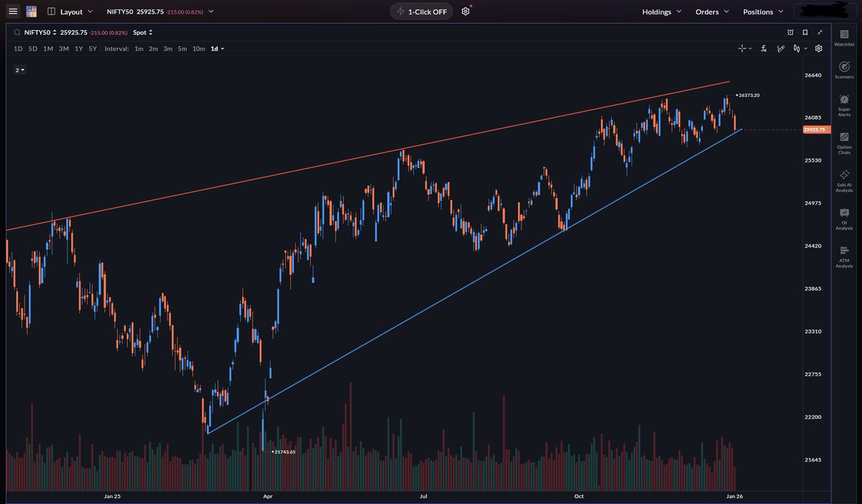Set interval to 1m
The height and width of the screenshot is (504, 862).
pos(139,49)
